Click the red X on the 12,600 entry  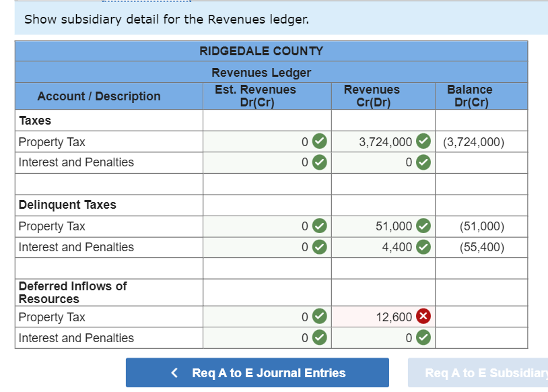pos(424,317)
